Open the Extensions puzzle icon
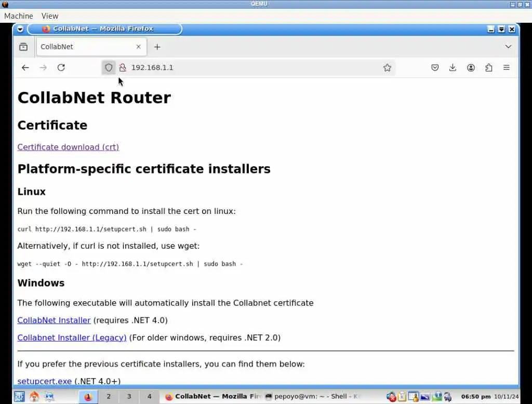This screenshot has height=404, width=532. (488, 68)
